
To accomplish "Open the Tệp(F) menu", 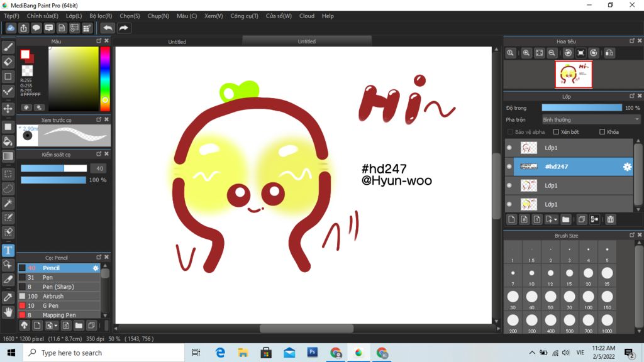I will click(11, 16).
